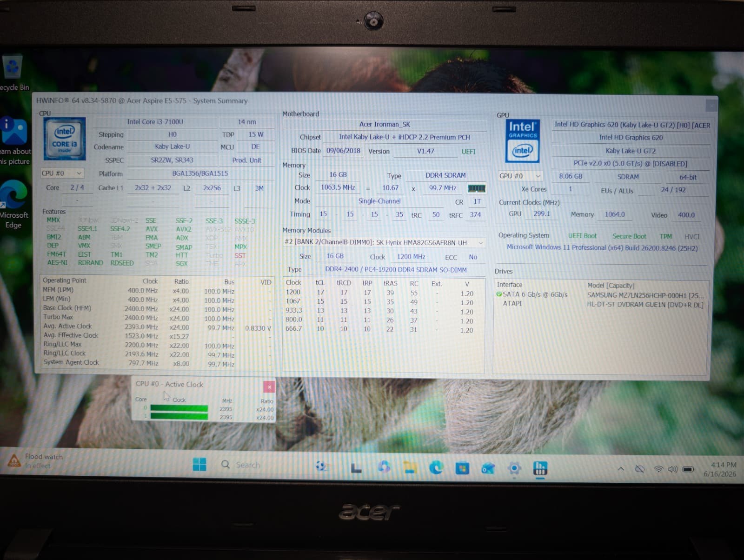
Task: Click the DDR4-2400 / PC4-19200 type field
Action: pos(396,269)
